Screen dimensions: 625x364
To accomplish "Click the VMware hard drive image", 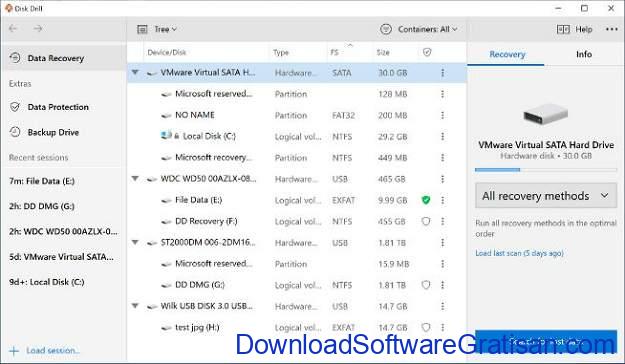I will click(546, 113).
